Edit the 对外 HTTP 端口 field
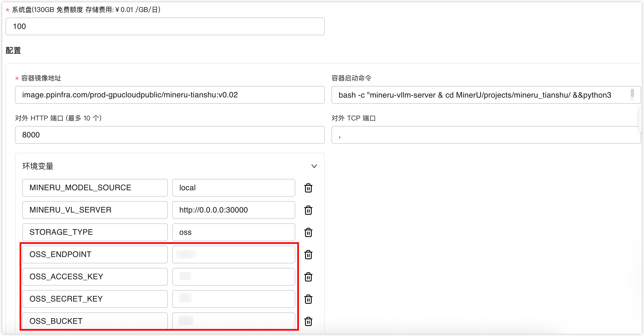This screenshot has width=644, height=336. 170,135
